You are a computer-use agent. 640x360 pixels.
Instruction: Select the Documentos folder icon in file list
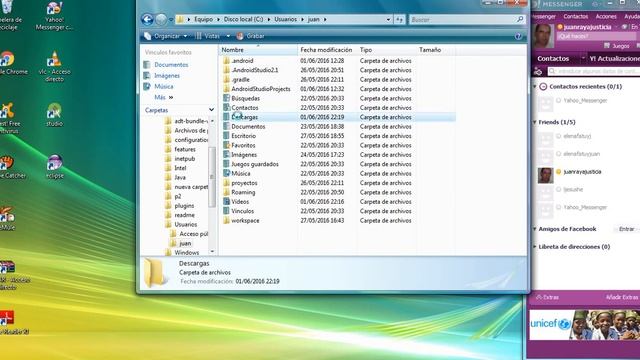[227, 126]
